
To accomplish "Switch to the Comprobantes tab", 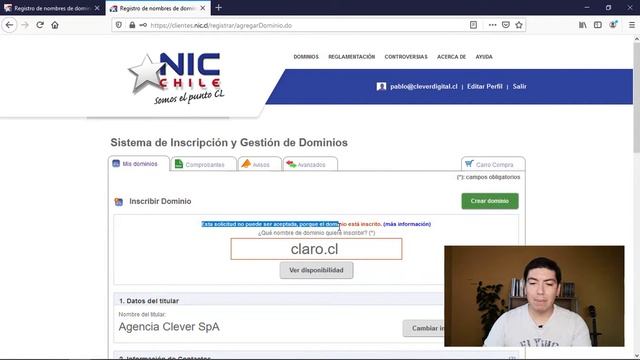I will pyautogui.click(x=204, y=164).
